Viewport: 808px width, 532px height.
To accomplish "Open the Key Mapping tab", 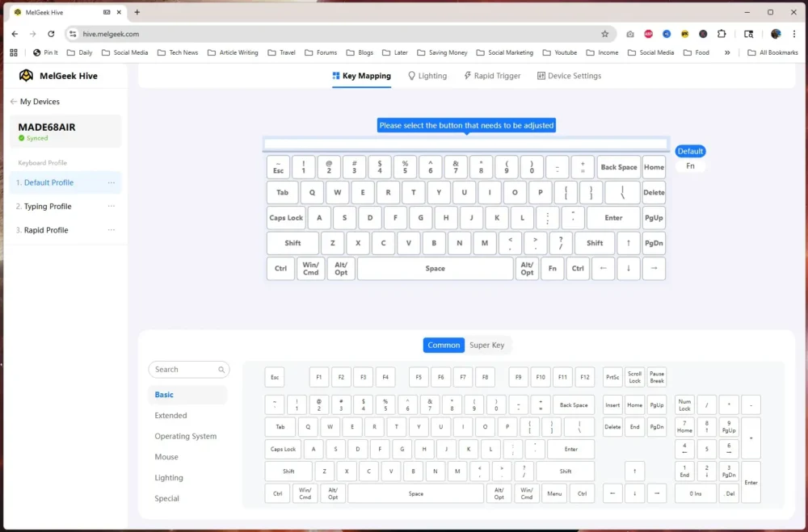I will click(x=362, y=76).
